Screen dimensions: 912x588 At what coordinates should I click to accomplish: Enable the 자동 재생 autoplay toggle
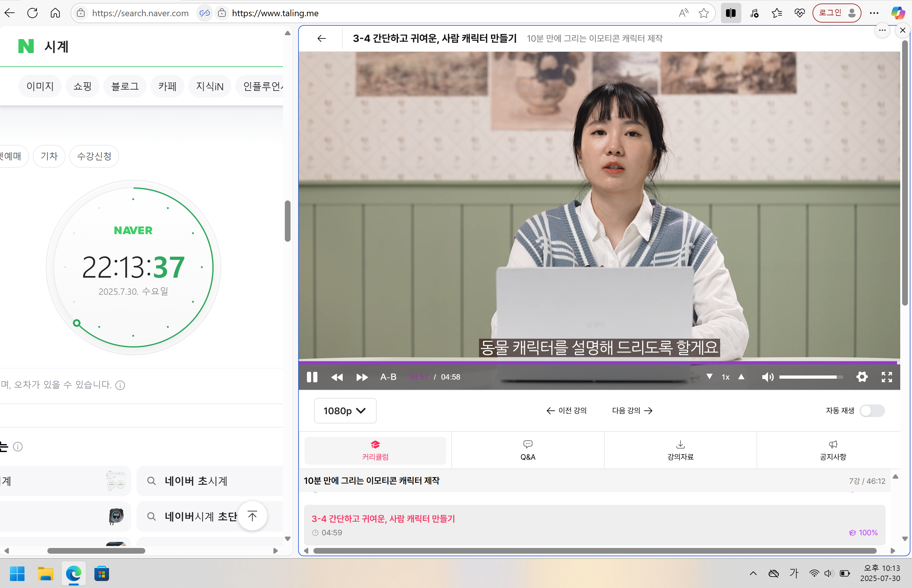(872, 411)
